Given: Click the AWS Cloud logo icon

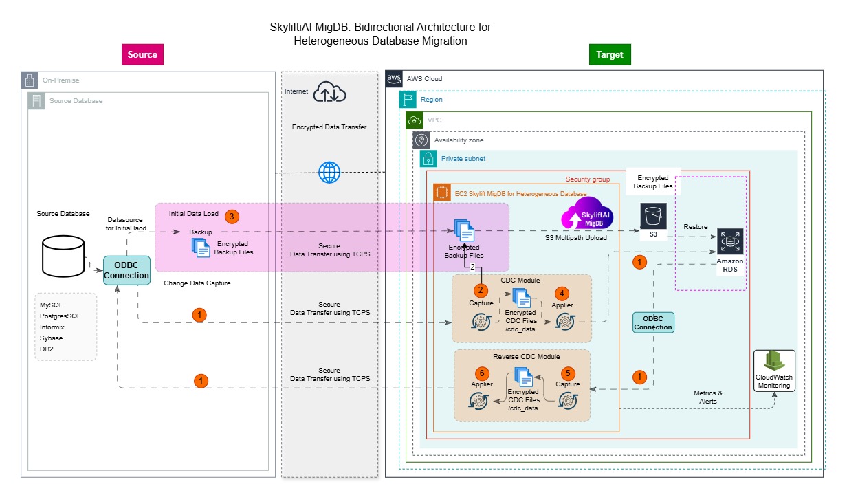Looking at the screenshot, I should [x=394, y=78].
